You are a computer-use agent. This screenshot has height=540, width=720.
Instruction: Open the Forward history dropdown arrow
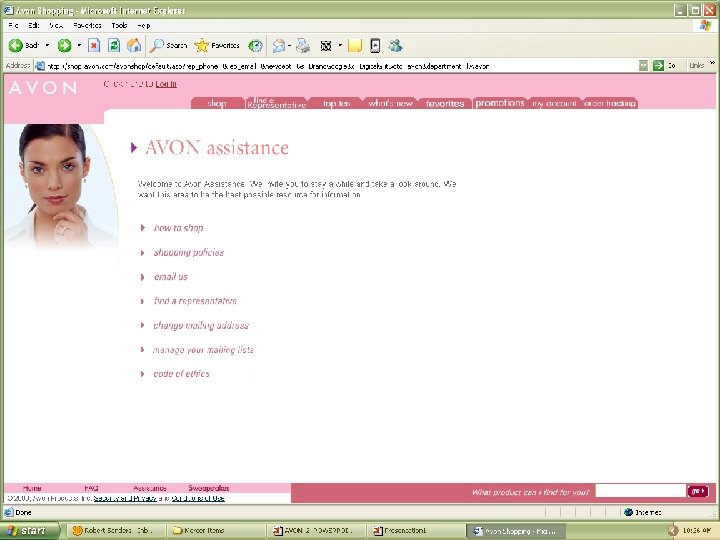click(79, 45)
